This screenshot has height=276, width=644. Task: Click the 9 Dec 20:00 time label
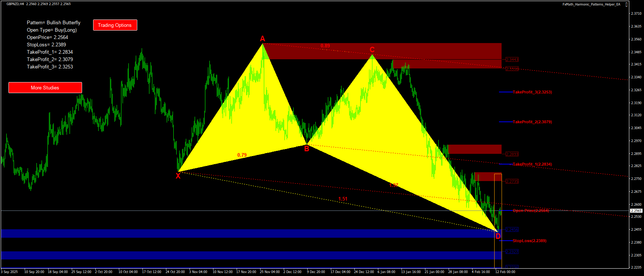pyautogui.click(x=316, y=272)
